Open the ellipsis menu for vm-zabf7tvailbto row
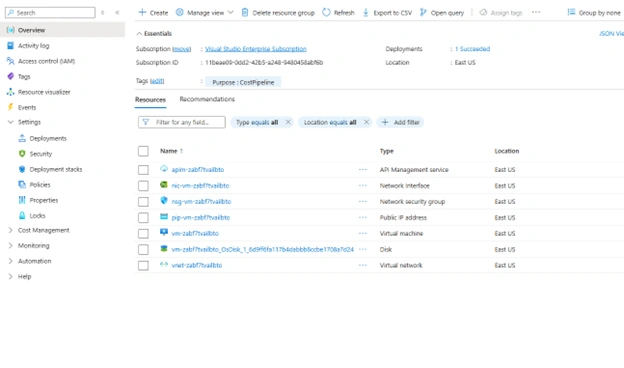624x368 pixels. pos(363,234)
